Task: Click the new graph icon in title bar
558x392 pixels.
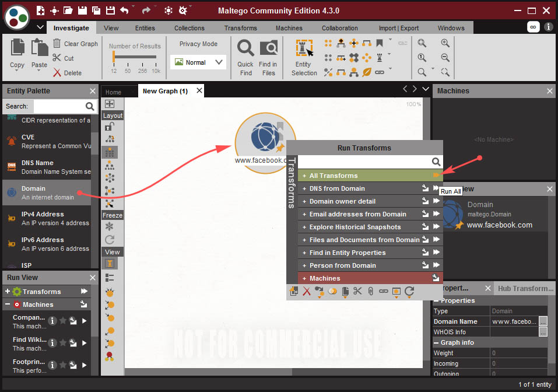Action: pyautogui.click(x=41, y=10)
